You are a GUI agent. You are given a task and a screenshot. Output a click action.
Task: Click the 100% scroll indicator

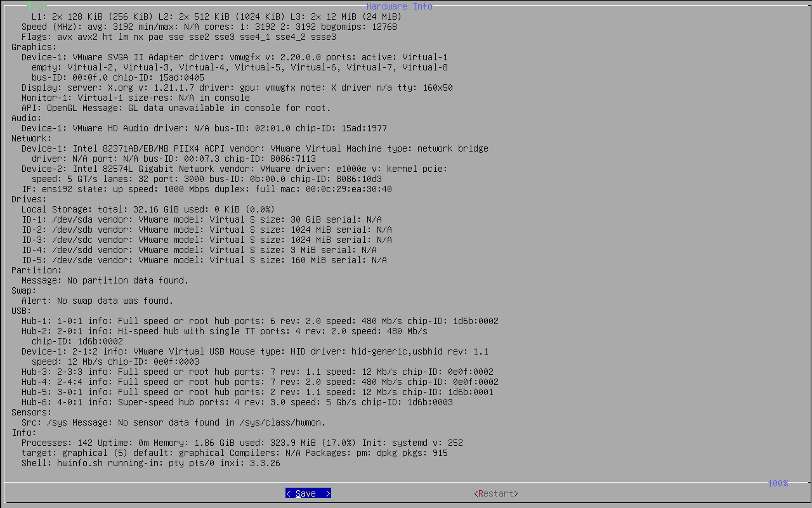point(777,483)
